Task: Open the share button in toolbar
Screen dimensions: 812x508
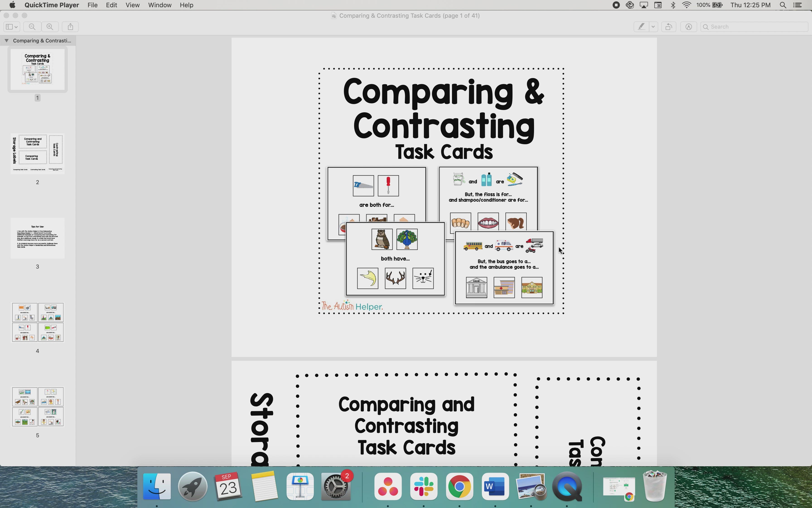Action: (70, 27)
